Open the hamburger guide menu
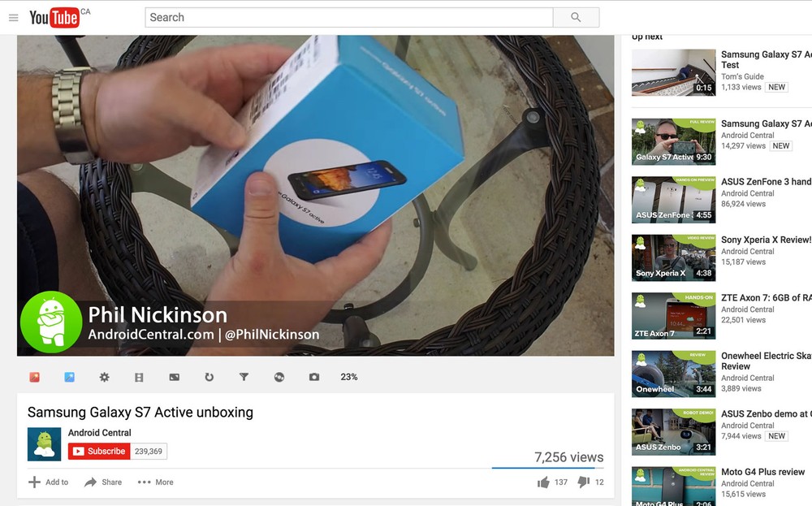This screenshot has height=506, width=812. click(14, 18)
